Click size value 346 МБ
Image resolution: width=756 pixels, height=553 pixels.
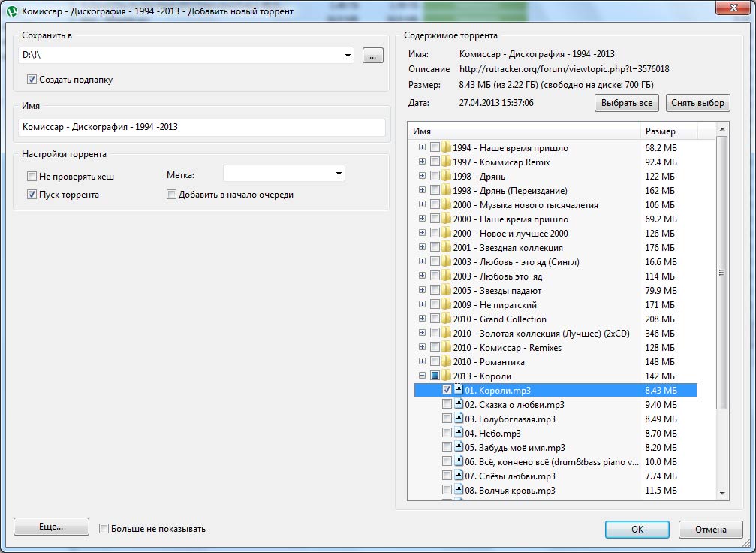tap(661, 334)
